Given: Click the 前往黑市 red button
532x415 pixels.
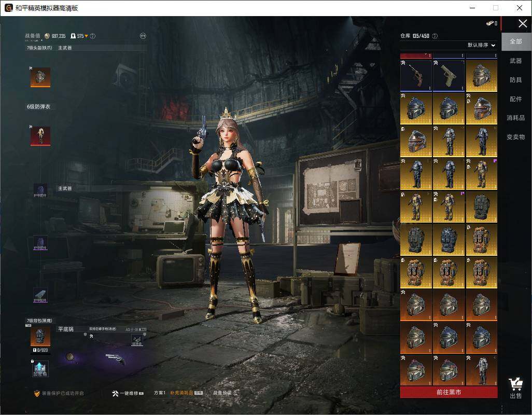Looking at the screenshot, I should [449, 392].
